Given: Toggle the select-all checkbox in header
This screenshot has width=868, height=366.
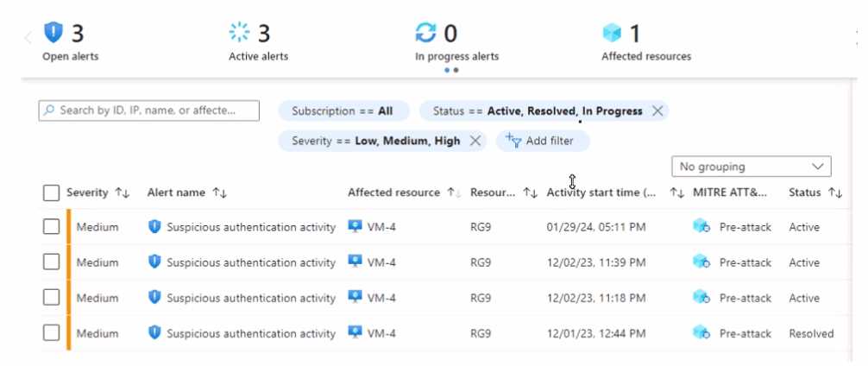Looking at the screenshot, I should [51, 192].
